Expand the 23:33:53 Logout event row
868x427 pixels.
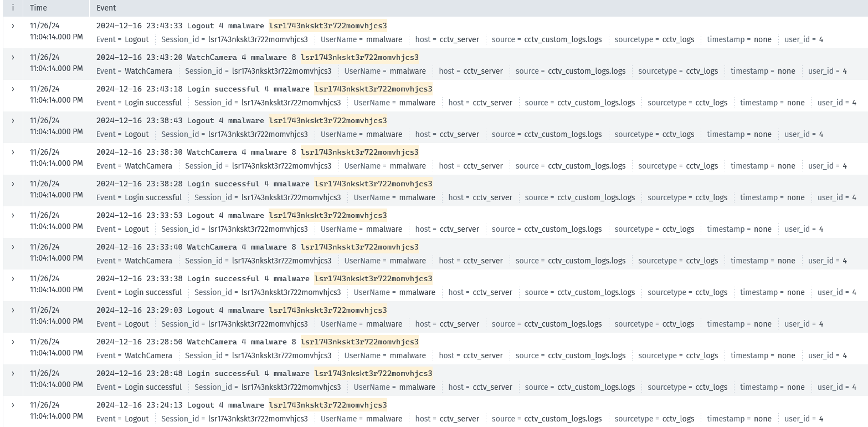(x=13, y=215)
